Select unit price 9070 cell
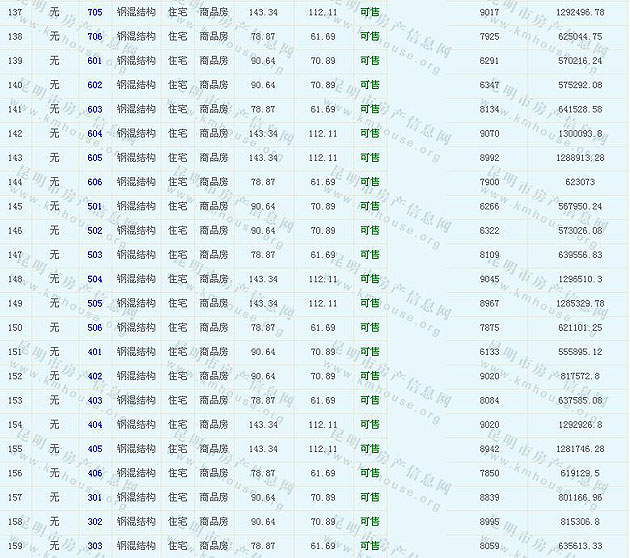Image resolution: width=630 pixels, height=558 pixels. tap(489, 133)
